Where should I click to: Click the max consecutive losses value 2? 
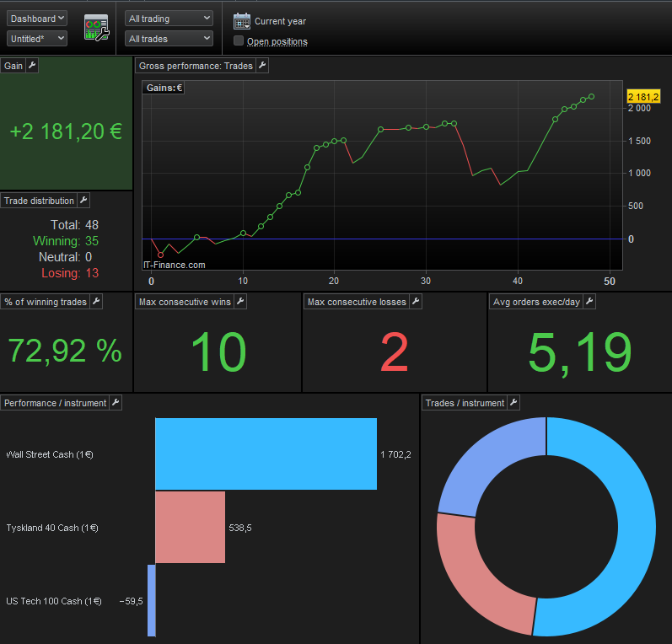coord(395,352)
